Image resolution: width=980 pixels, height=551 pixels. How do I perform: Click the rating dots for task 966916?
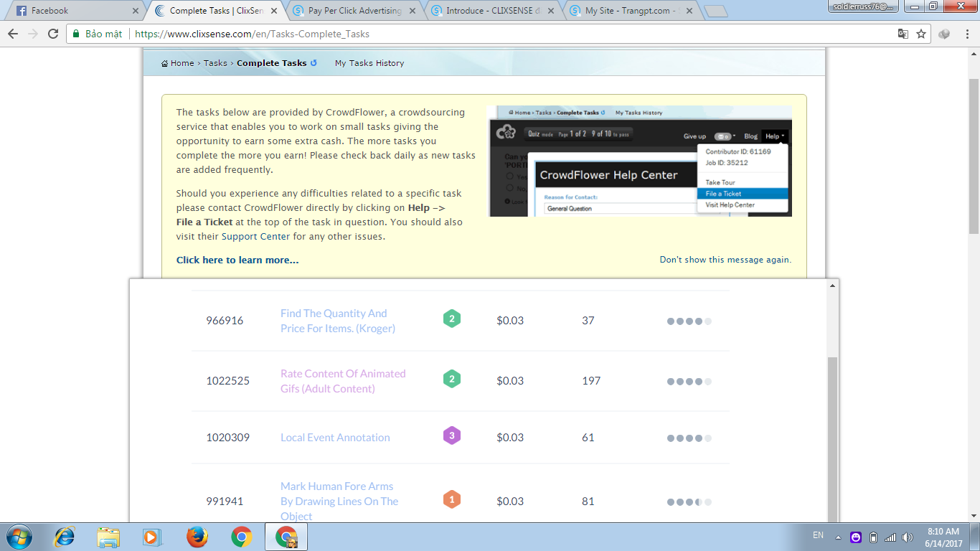pos(689,321)
